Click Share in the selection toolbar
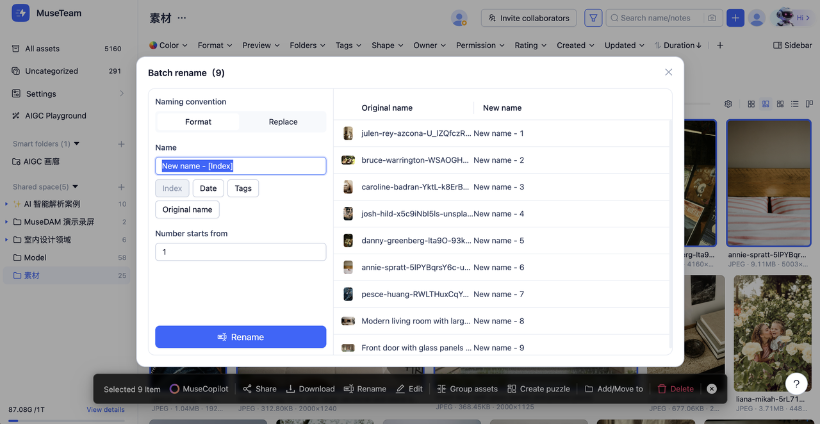Screen dimensions: 820x424 (259, 388)
